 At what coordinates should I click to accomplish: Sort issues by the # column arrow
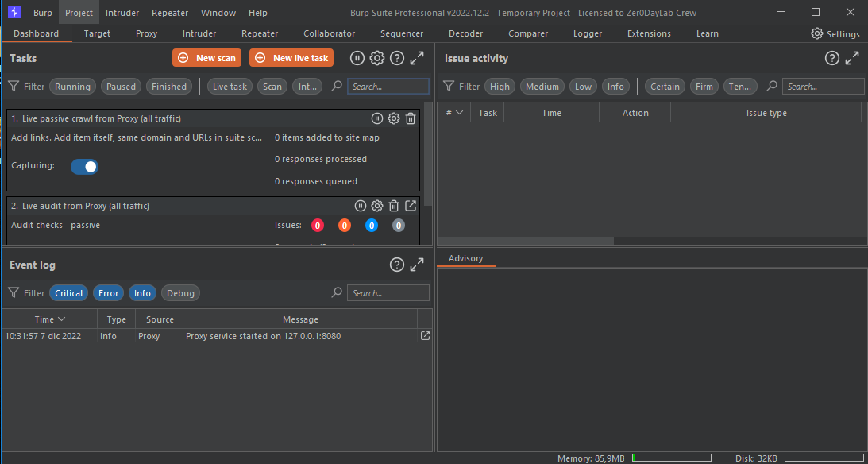click(x=460, y=112)
